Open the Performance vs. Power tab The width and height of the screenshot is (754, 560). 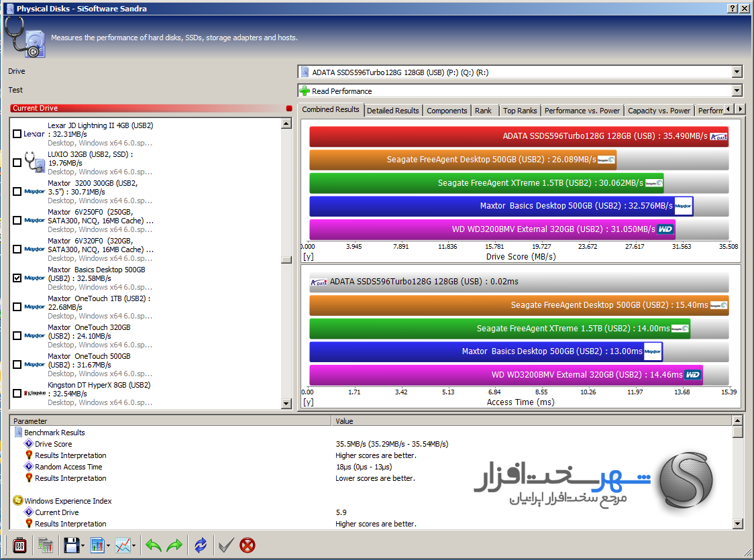click(582, 111)
